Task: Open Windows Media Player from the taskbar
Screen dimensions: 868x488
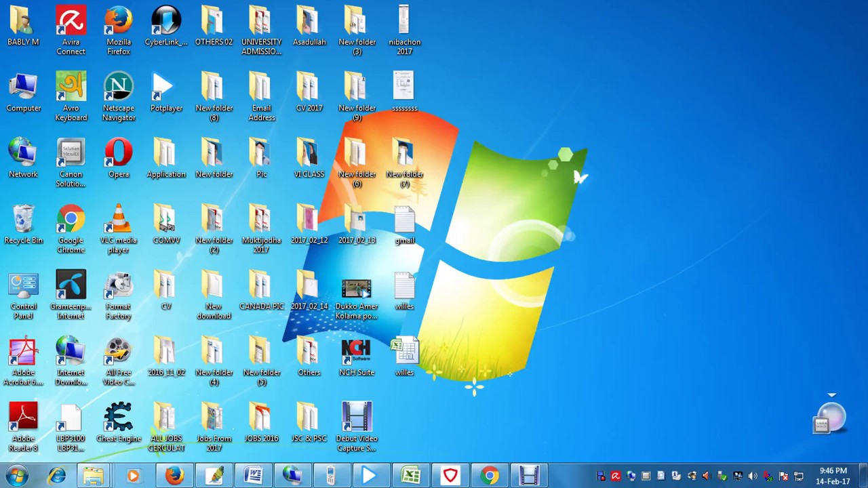Action: coord(133,476)
